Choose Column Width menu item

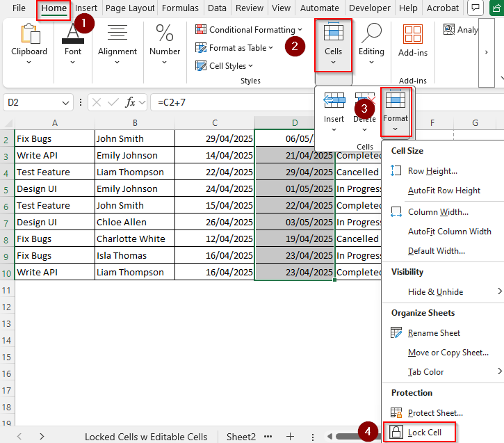pyautogui.click(x=438, y=212)
